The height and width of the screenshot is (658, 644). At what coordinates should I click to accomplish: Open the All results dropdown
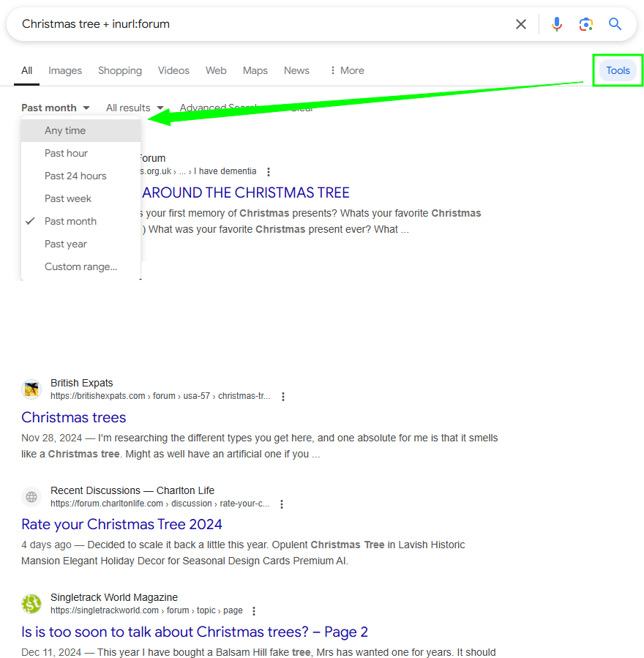[135, 108]
